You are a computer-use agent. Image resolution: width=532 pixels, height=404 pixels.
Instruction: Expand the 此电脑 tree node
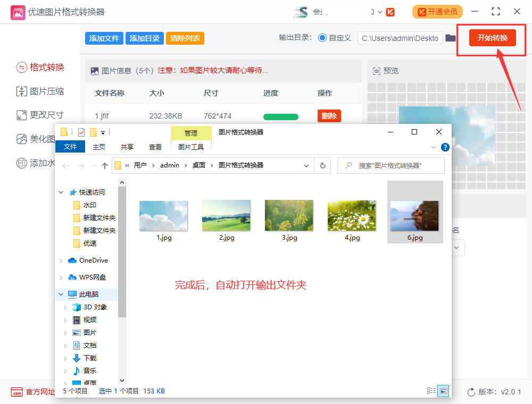pyautogui.click(x=60, y=294)
